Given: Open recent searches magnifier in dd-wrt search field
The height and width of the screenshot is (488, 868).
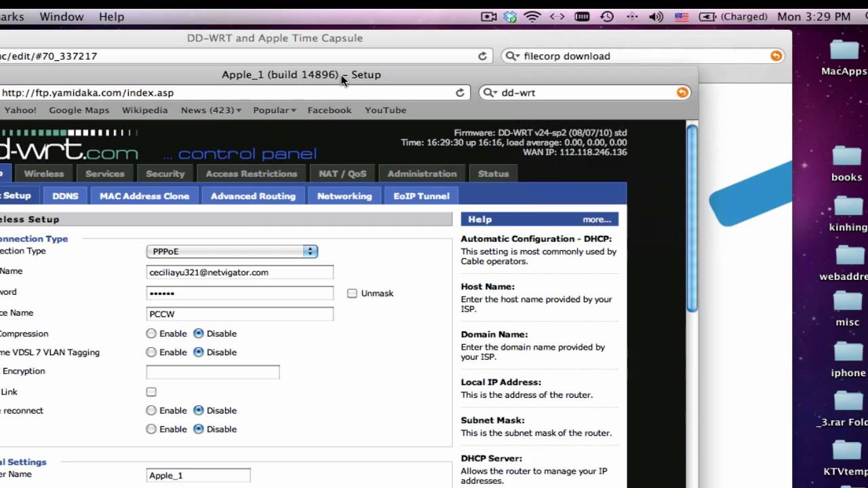Looking at the screenshot, I should [491, 93].
